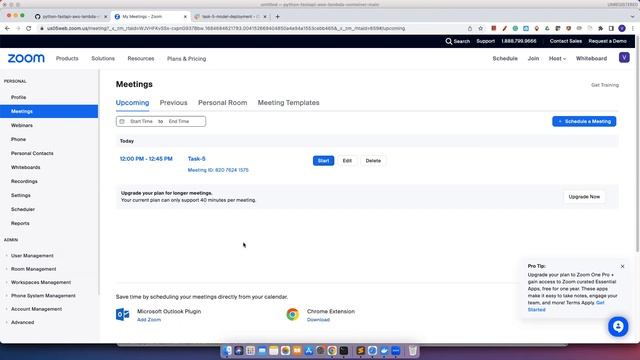The height and width of the screenshot is (360, 640).
Task: Close the Pro Tip popup
Action: [x=622, y=266]
